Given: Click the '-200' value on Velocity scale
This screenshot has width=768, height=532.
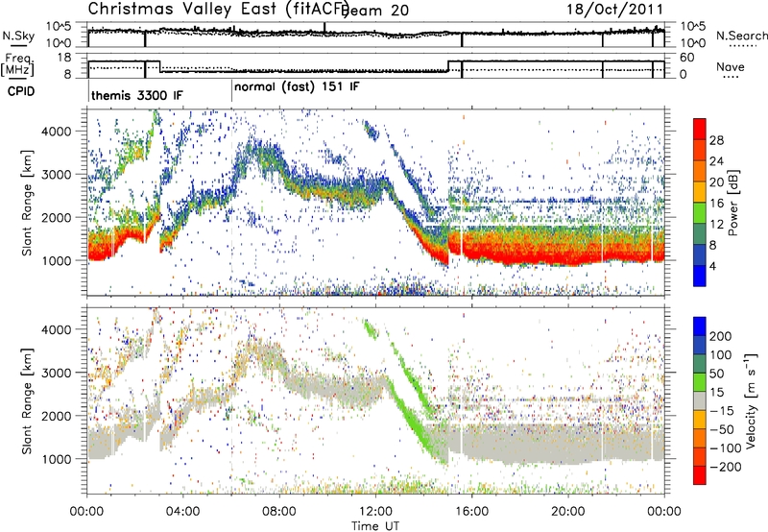Looking at the screenshot, I should pos(725,467).
